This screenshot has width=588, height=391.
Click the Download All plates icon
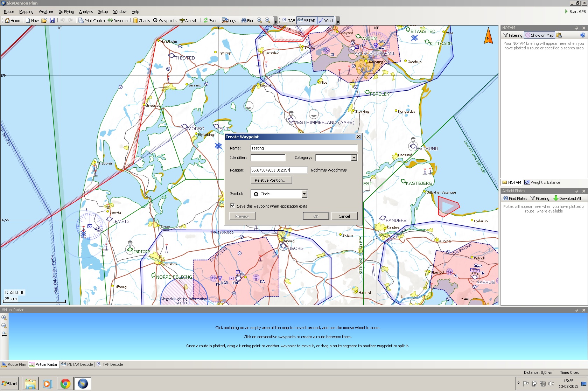555,198
